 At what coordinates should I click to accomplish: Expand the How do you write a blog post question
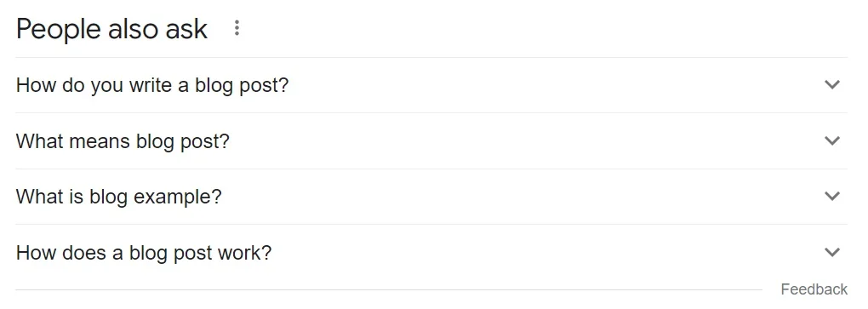(431, 85)
